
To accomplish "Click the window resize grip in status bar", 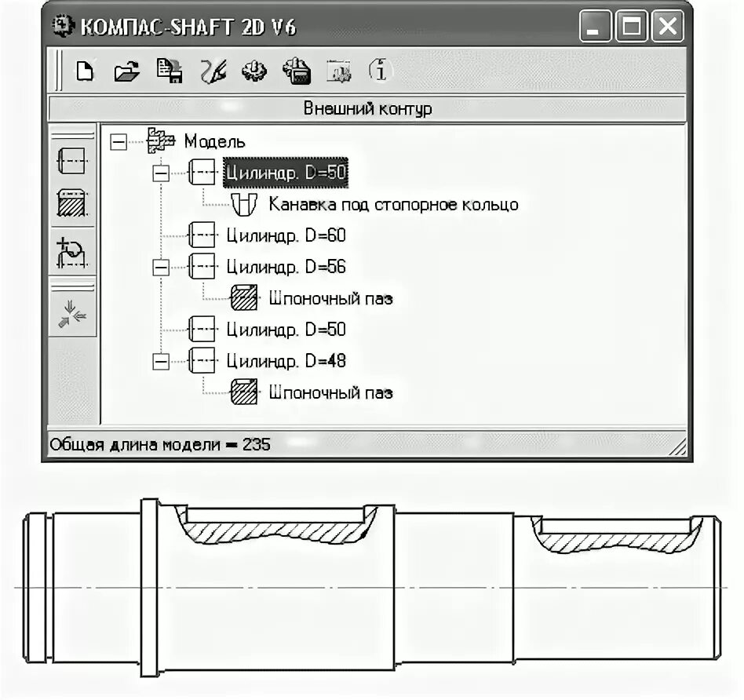I will pyautogui.click(x=678, y=447).
